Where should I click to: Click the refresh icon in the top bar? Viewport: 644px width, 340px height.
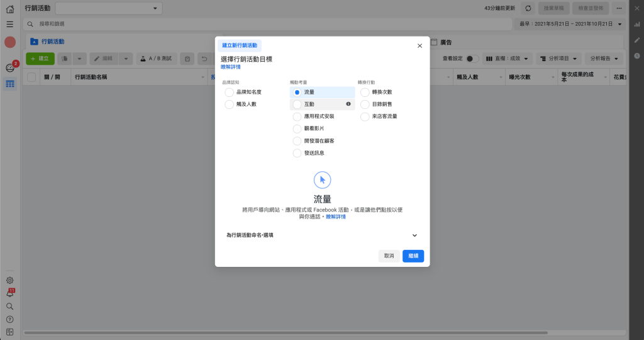(x=528, y=8)
